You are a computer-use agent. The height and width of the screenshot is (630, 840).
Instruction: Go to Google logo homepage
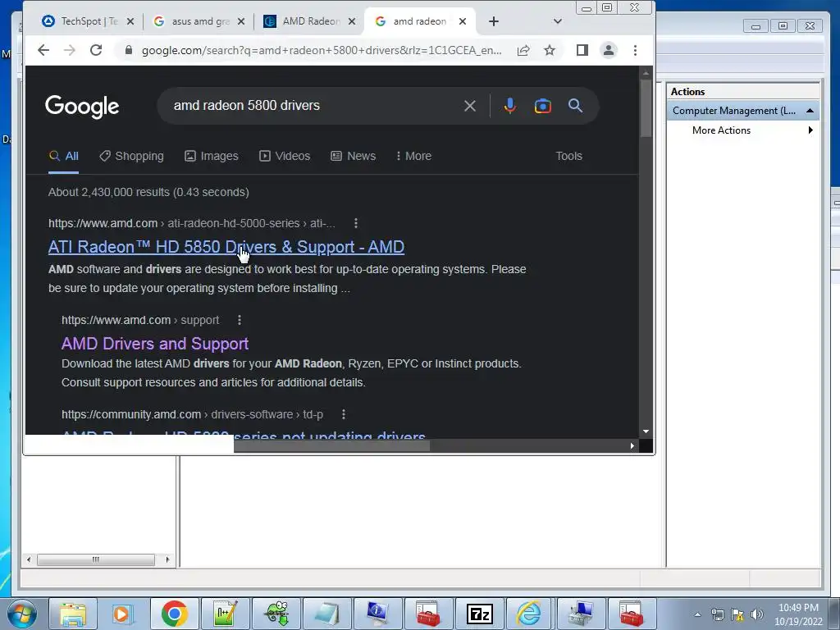click(x=82, y=107)
